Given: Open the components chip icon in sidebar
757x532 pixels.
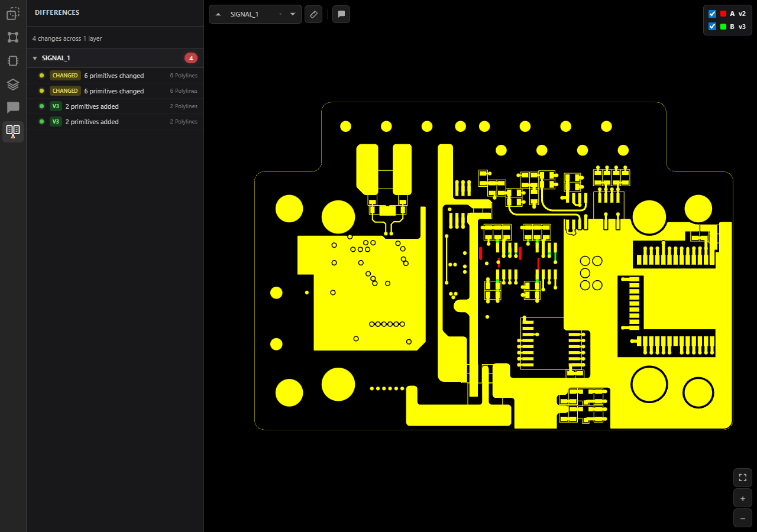Looking at the screenshot, I should (x=13, y=61).
